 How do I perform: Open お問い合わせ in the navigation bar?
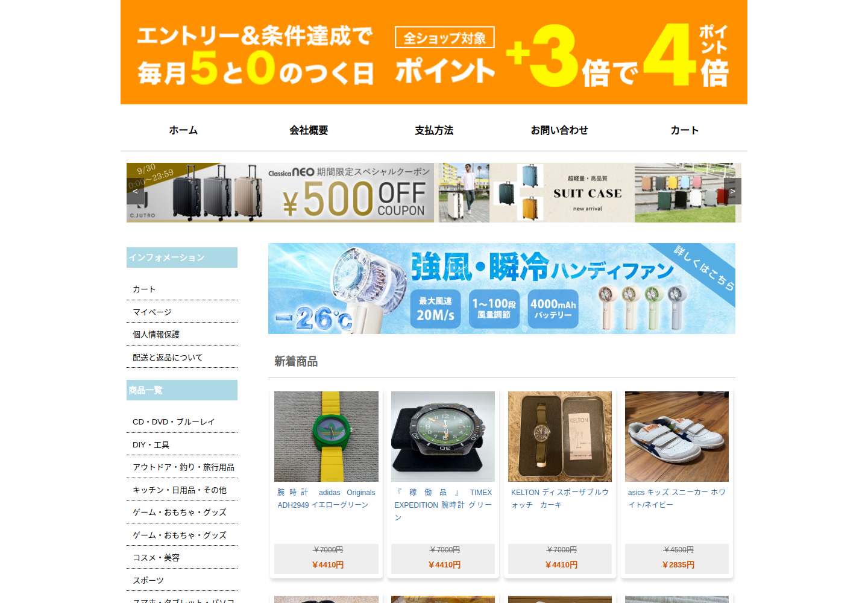click(559, 130)
